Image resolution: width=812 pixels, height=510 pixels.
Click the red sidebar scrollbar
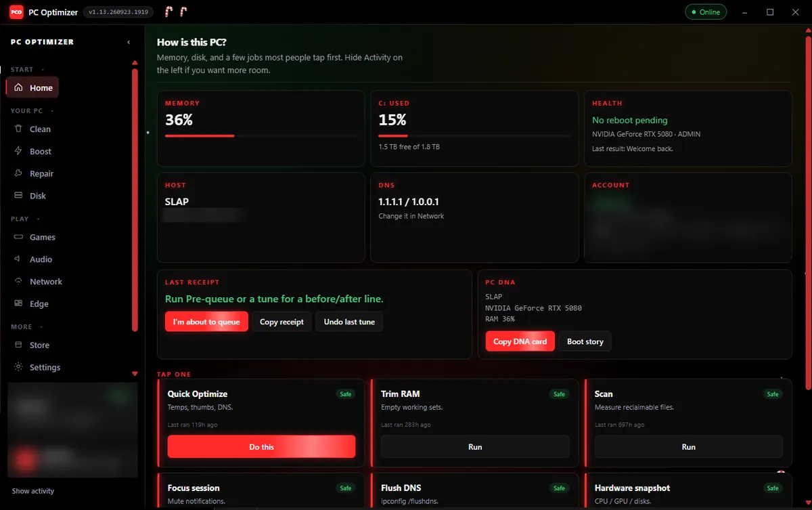pyautogui.click(x=135, y=200)
